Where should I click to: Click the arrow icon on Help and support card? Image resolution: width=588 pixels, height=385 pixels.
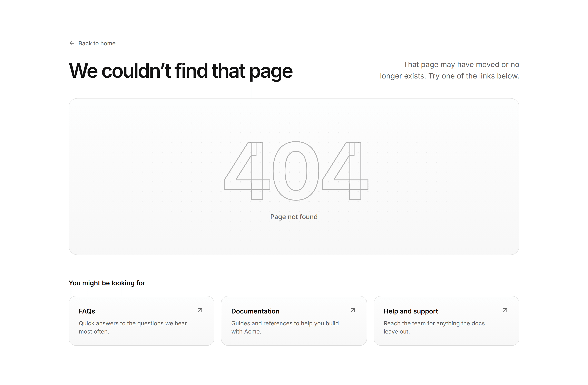pos(505,310)
